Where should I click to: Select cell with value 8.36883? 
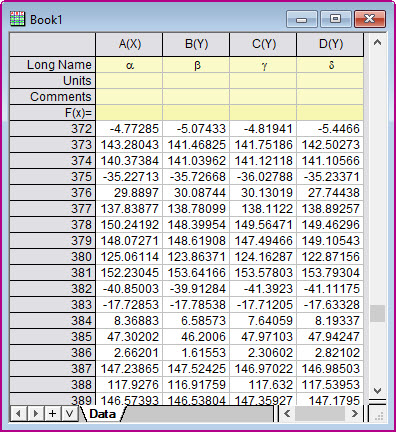pos(129,321)
